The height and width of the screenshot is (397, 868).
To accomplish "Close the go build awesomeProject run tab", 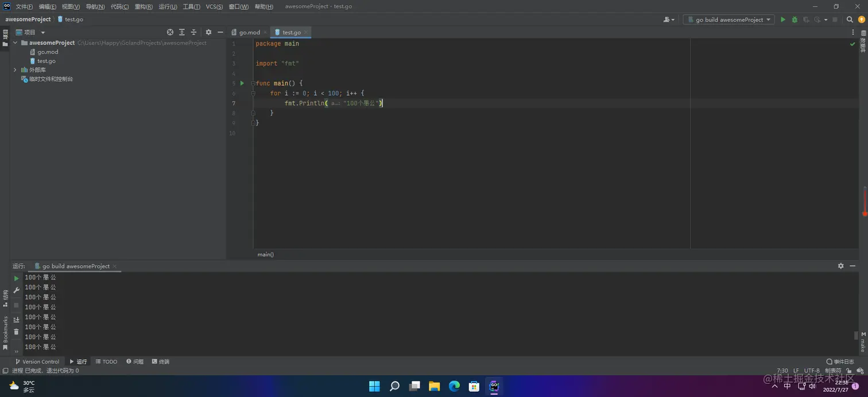I will tap(115, 266).
